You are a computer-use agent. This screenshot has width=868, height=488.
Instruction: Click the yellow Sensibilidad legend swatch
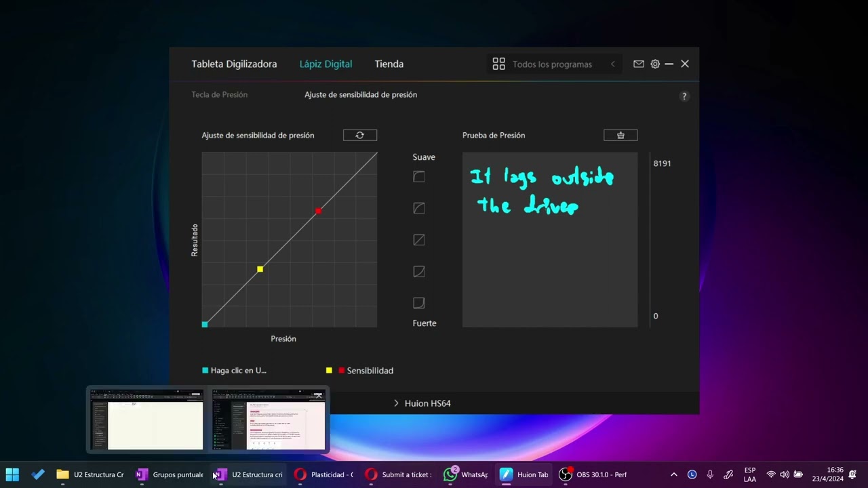(329, 371)
